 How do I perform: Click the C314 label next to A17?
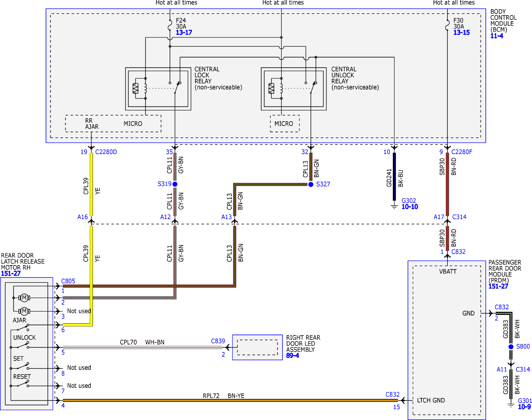(459, 217)
